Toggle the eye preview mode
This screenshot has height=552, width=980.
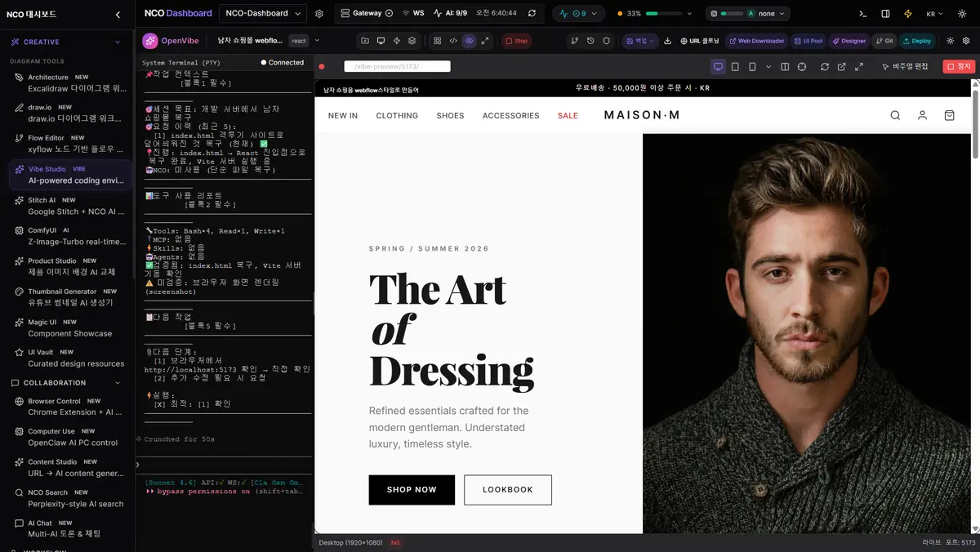[469, 41]
